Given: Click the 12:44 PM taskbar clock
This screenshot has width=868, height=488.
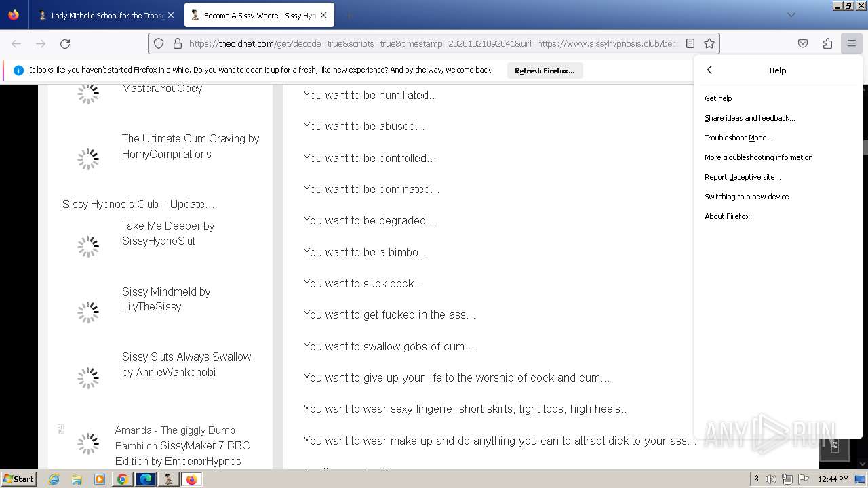Looking at the screenshot, I should tap(833, 479).
